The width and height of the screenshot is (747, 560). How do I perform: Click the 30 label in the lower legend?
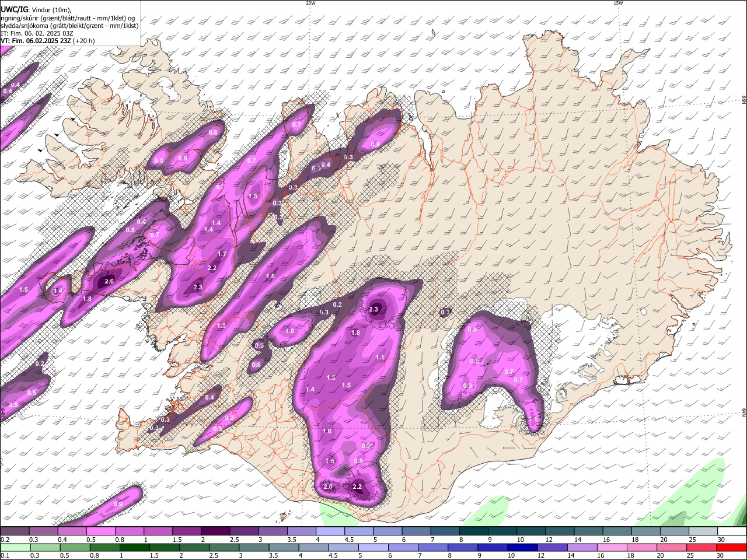[720, 556]
